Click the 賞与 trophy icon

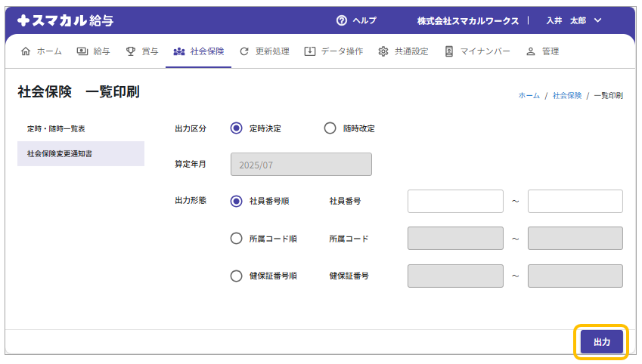tap(131, 51)
